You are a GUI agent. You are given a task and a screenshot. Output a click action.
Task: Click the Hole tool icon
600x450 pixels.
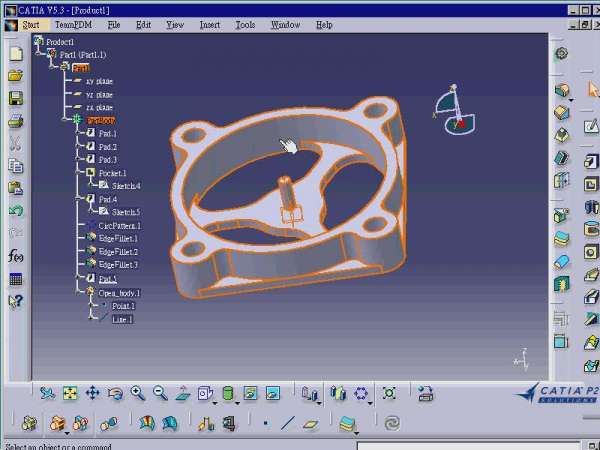[x=592, y=252]
